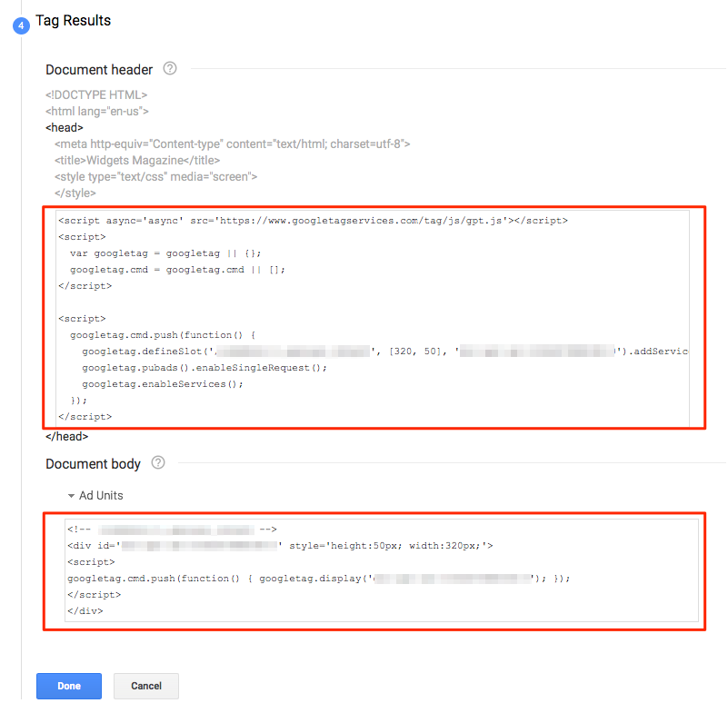Click the div id line in body code
Screen dimensions: 728x713
pos(280,546)
